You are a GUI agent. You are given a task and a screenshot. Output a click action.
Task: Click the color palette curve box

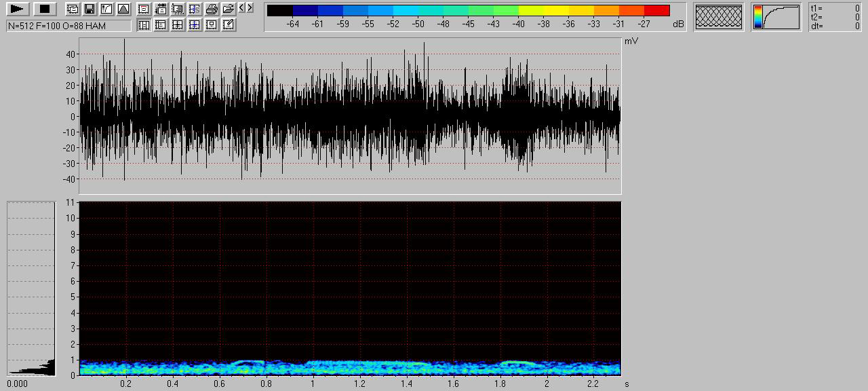(776, 17)
